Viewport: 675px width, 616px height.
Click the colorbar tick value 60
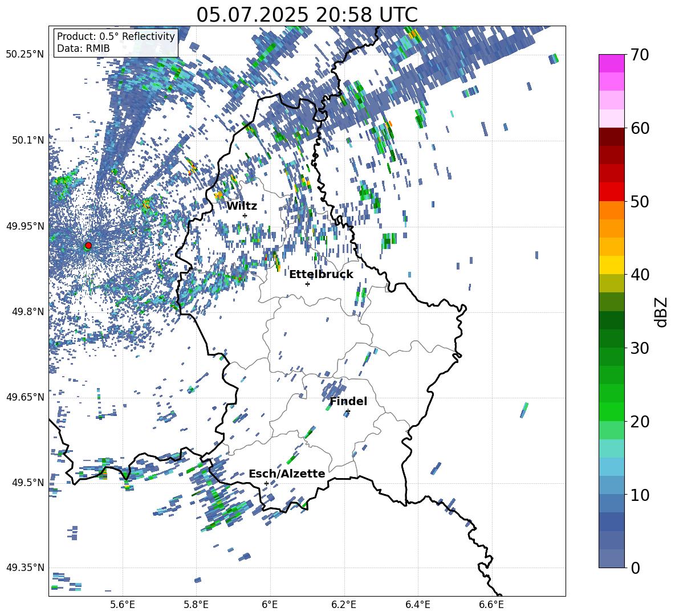[640, 128]
